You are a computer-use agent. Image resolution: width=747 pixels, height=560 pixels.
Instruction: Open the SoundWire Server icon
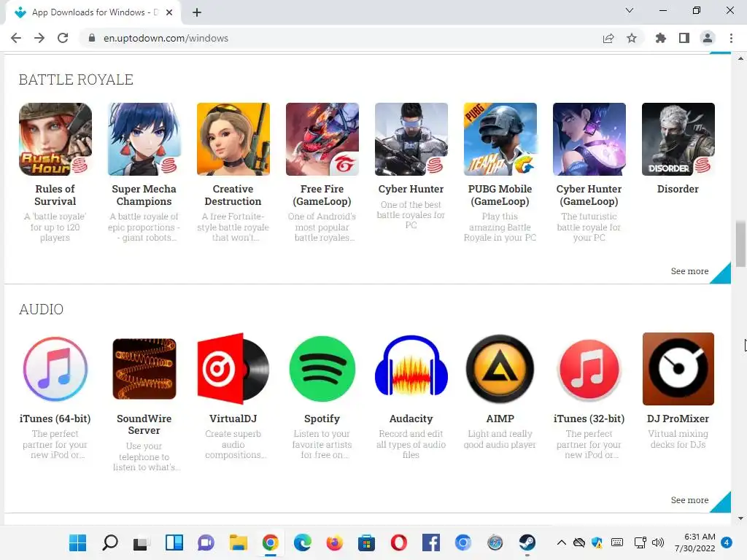coord(144,369)
